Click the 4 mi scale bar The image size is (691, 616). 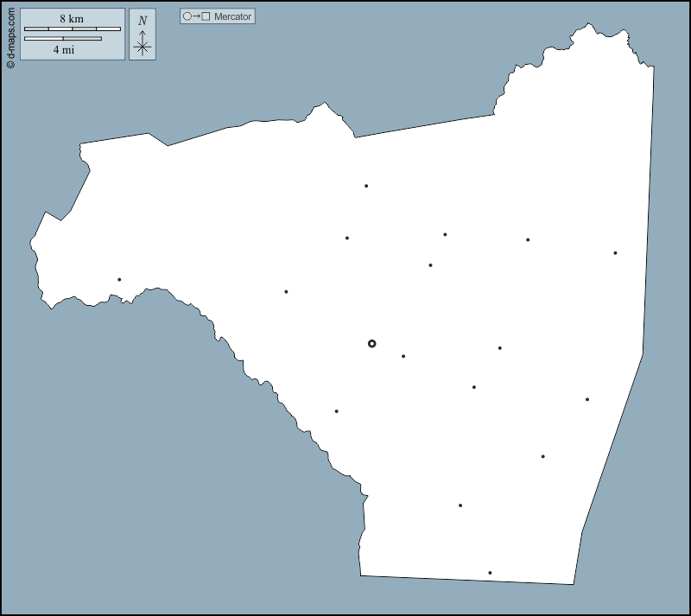[x=62, y=39]
